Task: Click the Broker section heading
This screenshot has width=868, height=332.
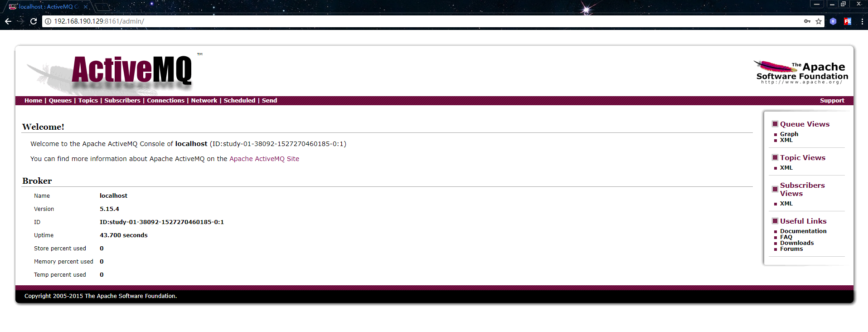Action: [x=37, y=181]
